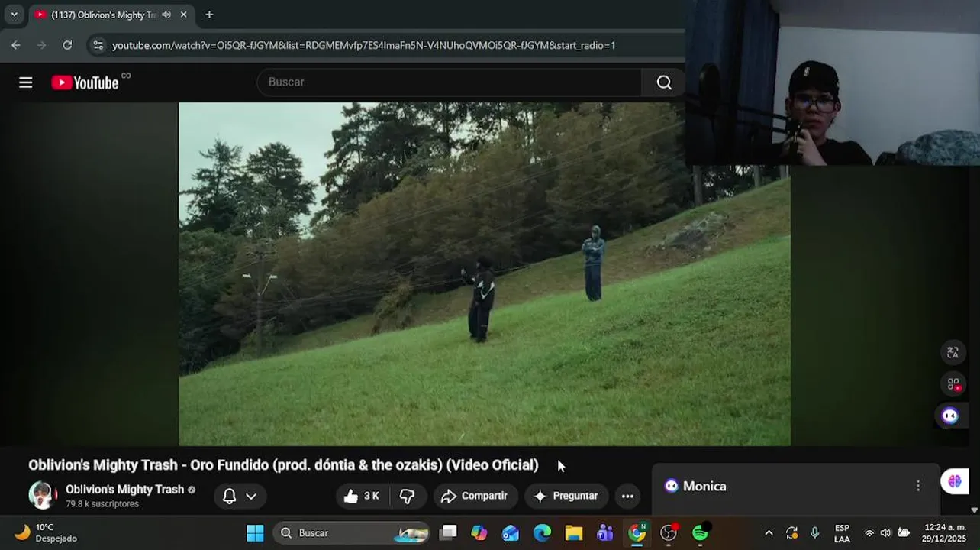Click the Preguntar button
This screenshot has width=980, height=550.
pyautogui.click(x=566, y=497)
